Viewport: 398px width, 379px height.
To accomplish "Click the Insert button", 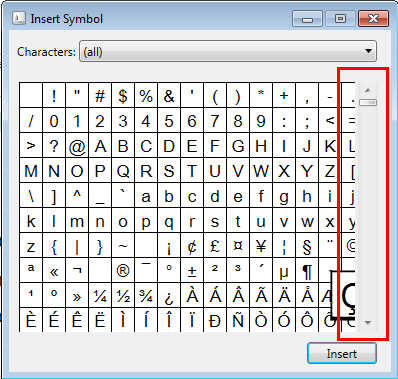I will coord(342,353).
